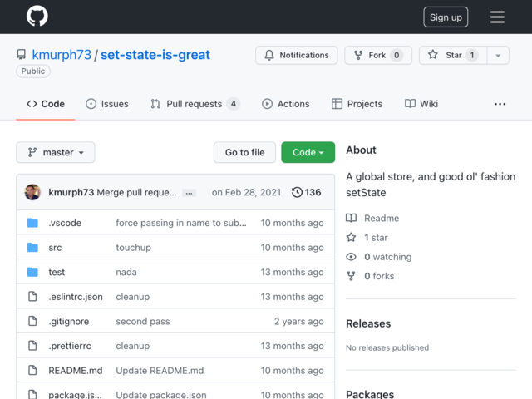Open the second pass commit message

click(x=143, y=322)
